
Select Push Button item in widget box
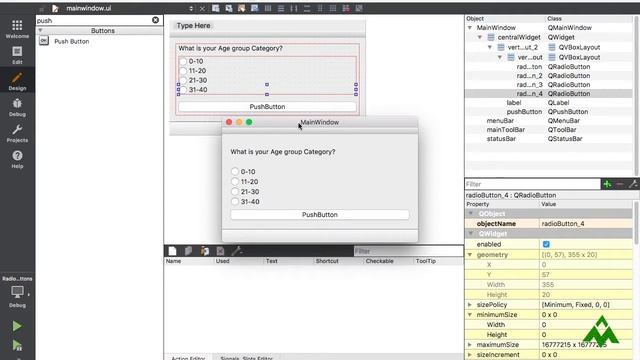click(x=71, y=41)
